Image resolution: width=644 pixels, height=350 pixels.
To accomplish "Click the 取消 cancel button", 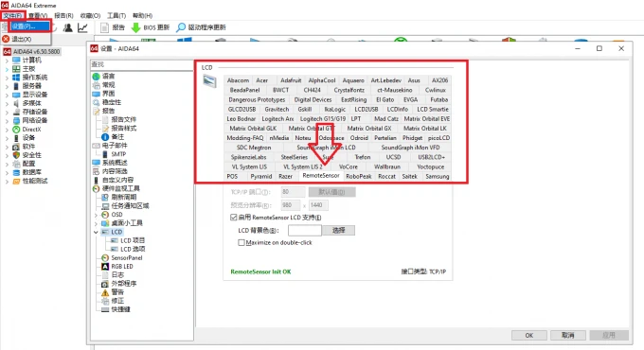I will click(x=568, y=335).
